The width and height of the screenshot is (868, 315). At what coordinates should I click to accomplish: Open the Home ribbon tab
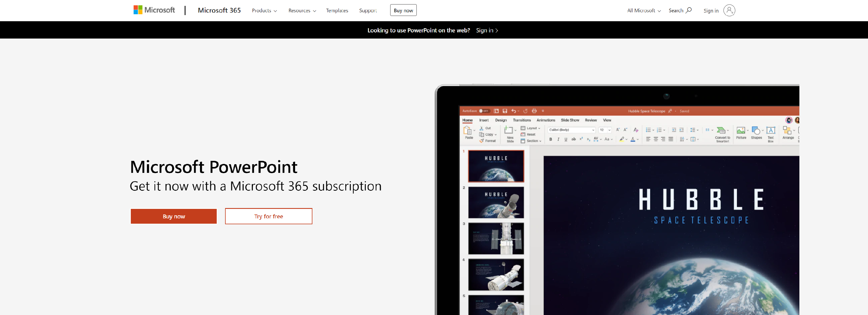point(467,120)
